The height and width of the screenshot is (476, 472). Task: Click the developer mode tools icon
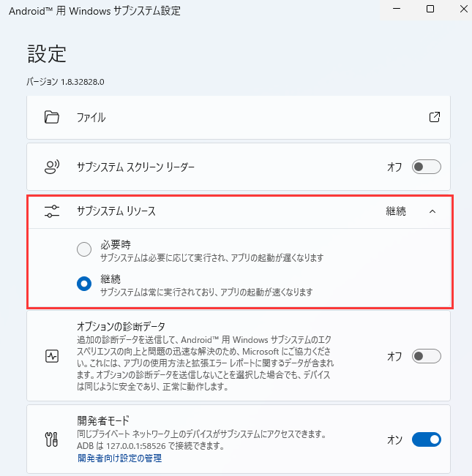pyautogui.click(x=52, y=439)
